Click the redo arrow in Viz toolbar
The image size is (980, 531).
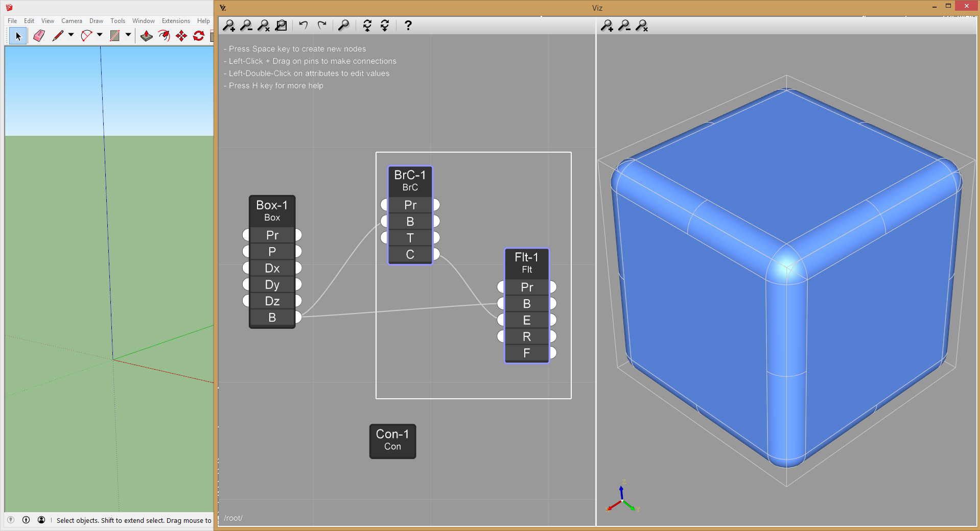click(322, 25)
